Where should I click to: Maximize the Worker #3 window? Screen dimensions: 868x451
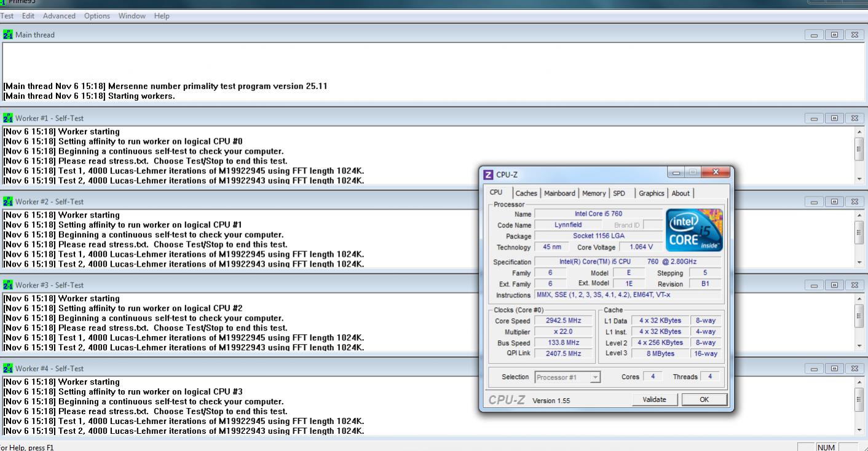[834, 286]
